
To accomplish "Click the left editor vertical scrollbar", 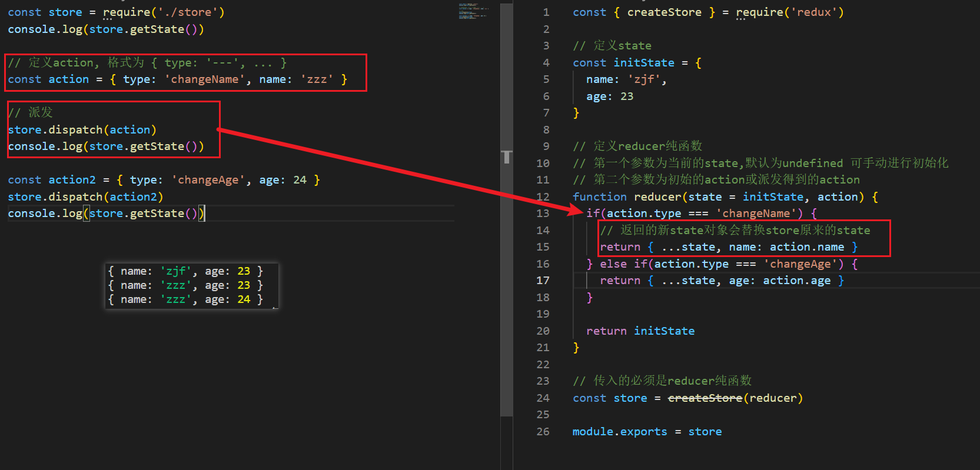I will 506,210.
